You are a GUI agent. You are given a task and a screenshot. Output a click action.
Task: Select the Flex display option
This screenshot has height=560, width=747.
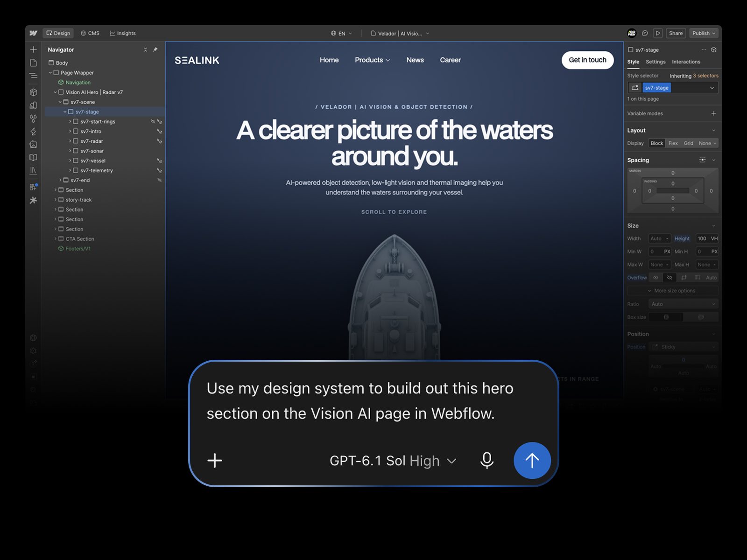click(673, 143)
